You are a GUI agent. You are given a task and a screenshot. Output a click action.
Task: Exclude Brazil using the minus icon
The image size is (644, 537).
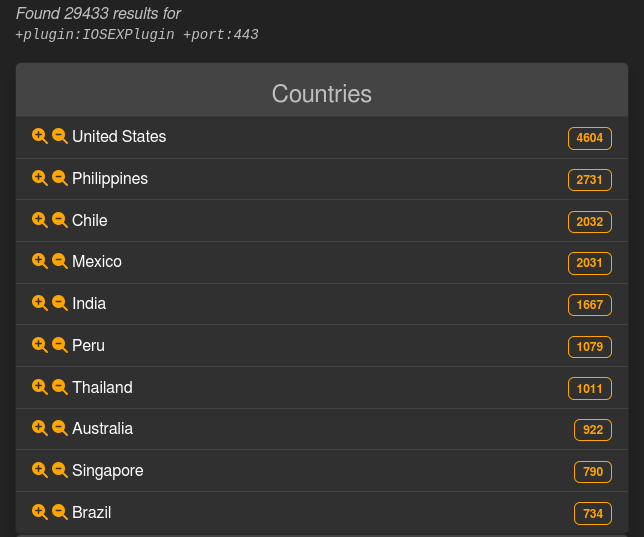[x=60, y=512]
